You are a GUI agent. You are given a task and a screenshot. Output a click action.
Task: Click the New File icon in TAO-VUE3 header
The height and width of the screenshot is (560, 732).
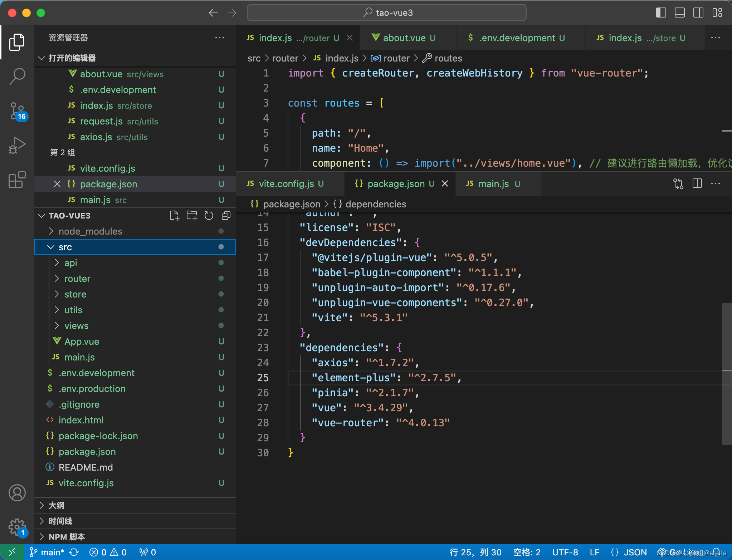[x=175, y=216]
